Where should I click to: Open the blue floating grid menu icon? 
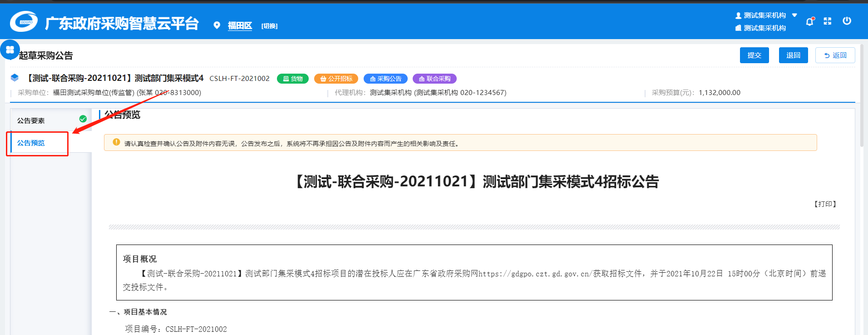click(x=10, y=50)
